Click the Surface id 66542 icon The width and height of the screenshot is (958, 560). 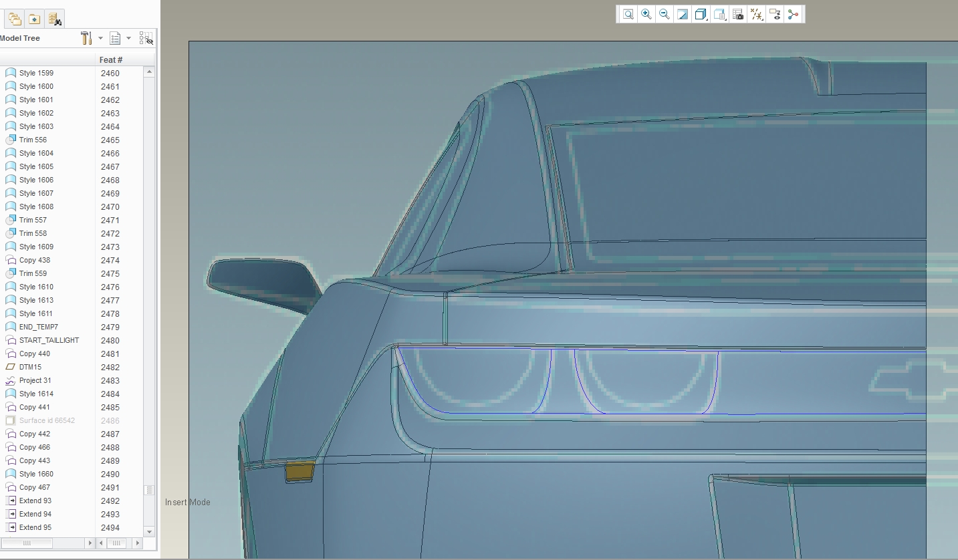[11, 420]
